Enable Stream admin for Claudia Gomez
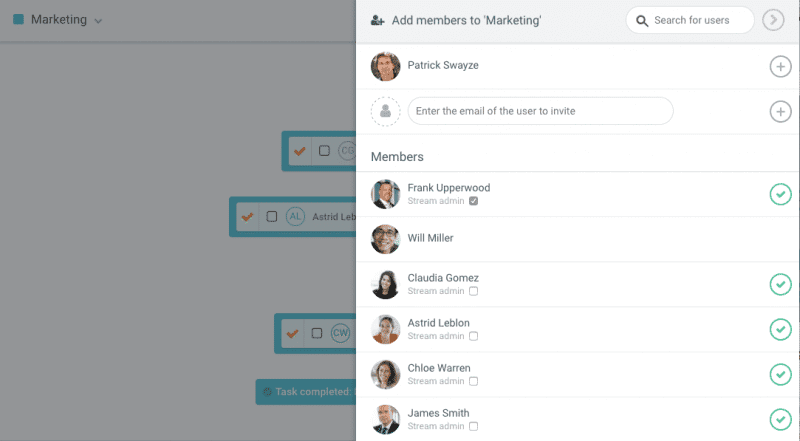The width and height of the screenshot is (800, 441). pos(474,291)
